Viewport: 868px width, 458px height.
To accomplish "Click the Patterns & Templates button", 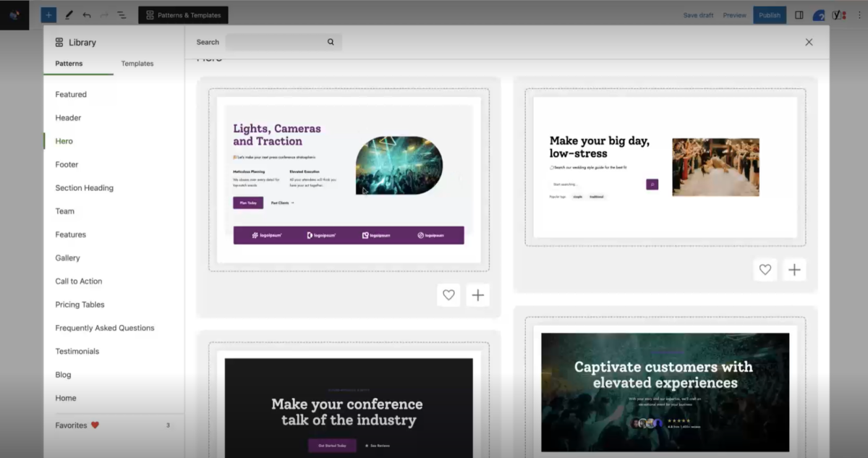I will [x=183, y=15].
